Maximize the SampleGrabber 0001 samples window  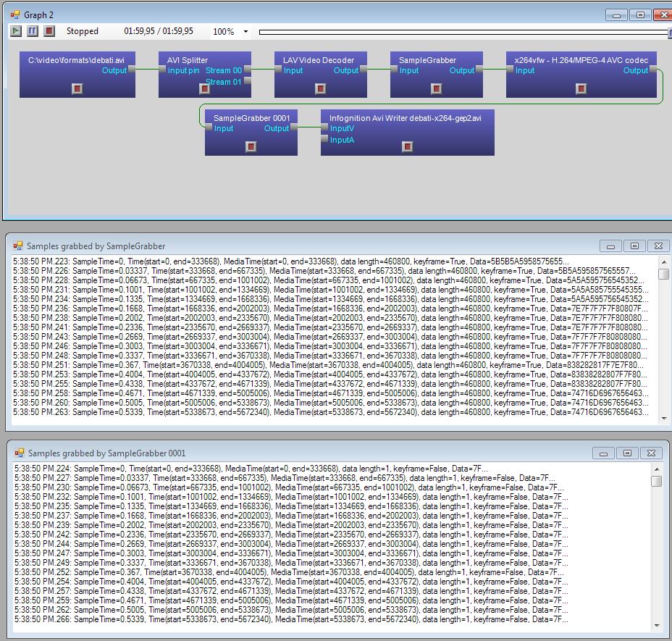[627, 453]
